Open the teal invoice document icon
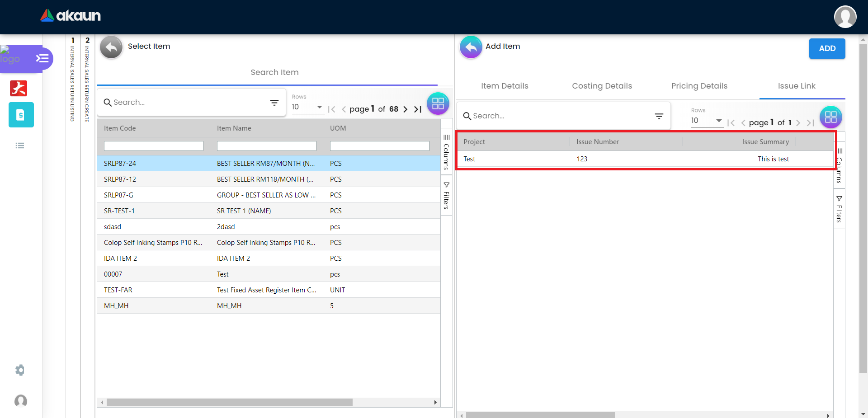The image size is (868, 418). pos(21,115)
